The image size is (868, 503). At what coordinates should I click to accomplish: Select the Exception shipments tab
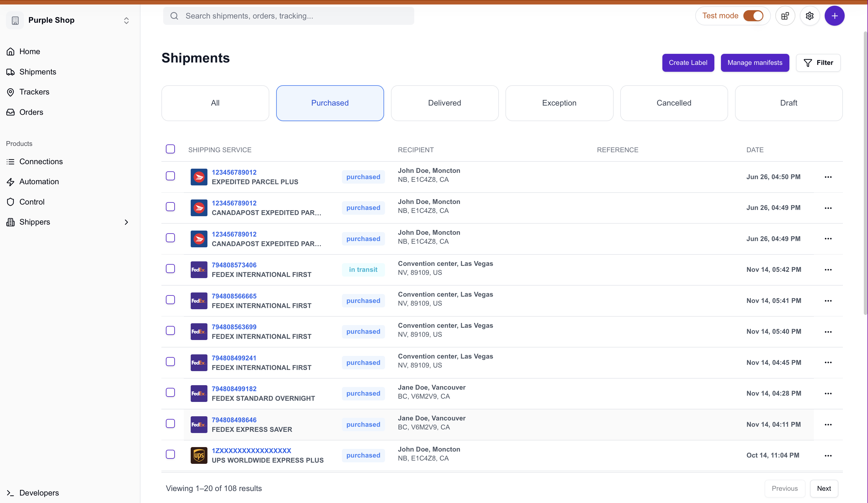pos(559,103)
